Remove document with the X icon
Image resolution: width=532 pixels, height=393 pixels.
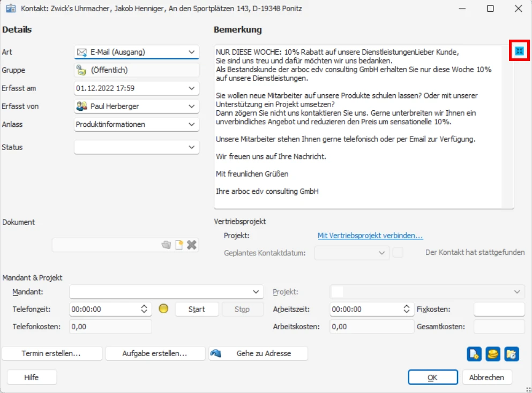(192, 245)
